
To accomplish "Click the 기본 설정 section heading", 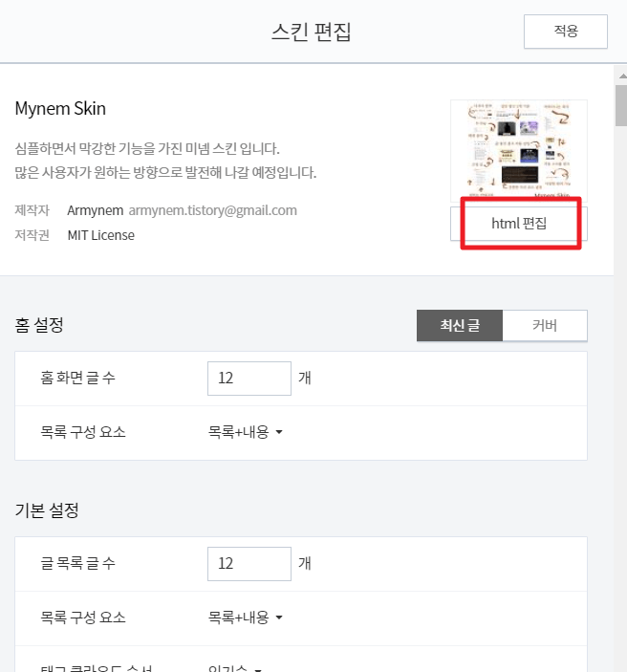I will tap(47, 510).
